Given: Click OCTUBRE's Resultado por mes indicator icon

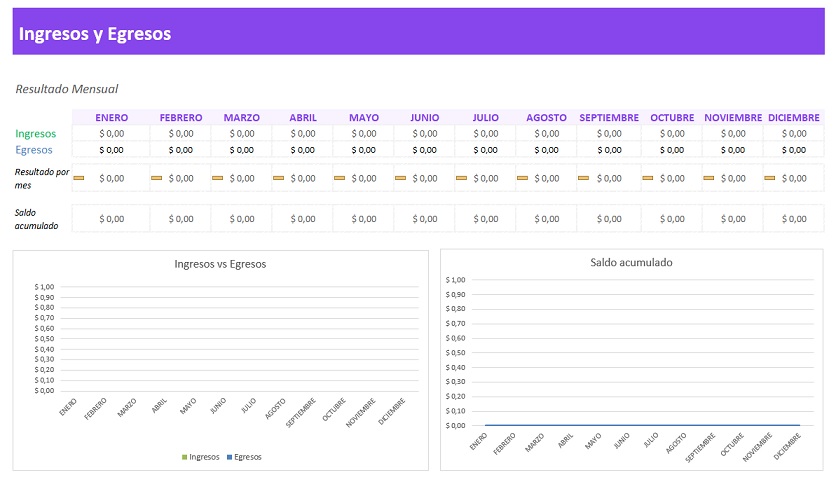Looking at the screenshot, I should click(647, 178).
